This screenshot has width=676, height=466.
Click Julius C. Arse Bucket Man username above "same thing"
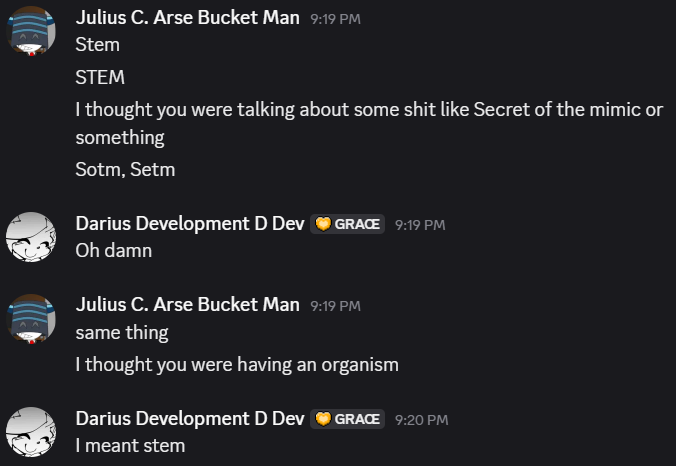[188, 305]
